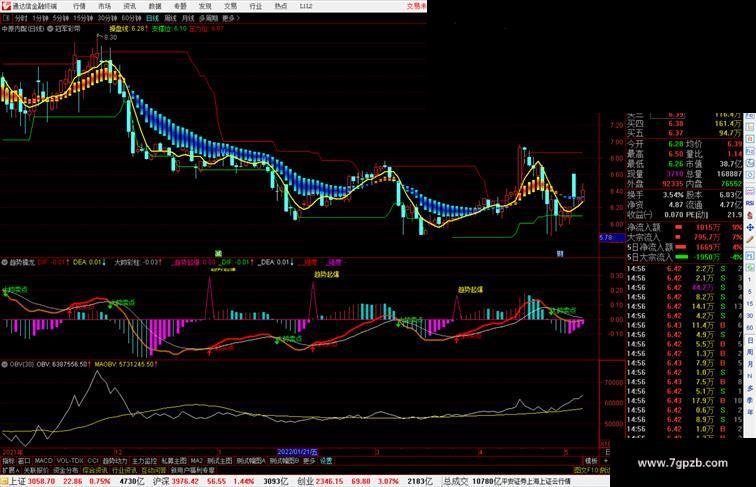The height and width of the screenshot is (487, 756).
Task: Click the 周 period shortcut in right strip
Action: pyautogui.click(x=750, y=352)
